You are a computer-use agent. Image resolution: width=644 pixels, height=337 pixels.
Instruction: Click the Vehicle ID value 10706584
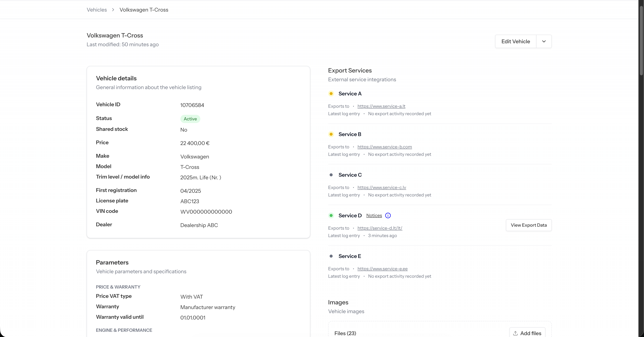[192, 105]
